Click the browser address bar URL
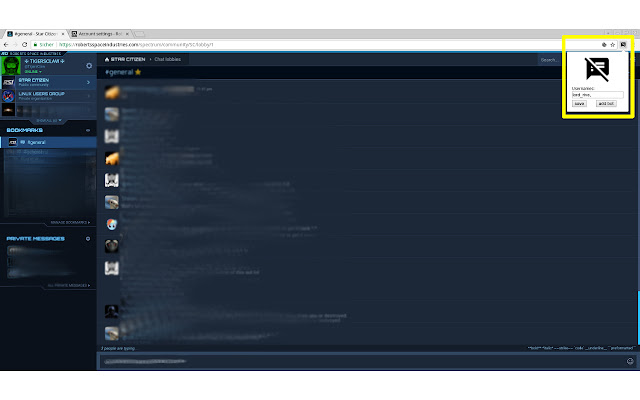Image resolution: width=640 pixels, height=400 pixels. [x=136, y=44]
